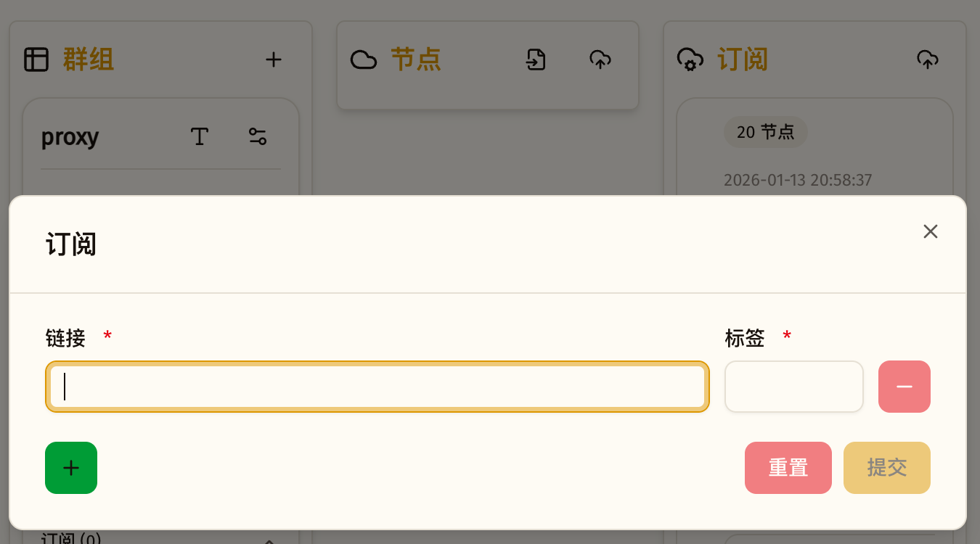The image size is (980, 544).
Task: Submit the subscription with 提交 button
Action: [886, 468]
